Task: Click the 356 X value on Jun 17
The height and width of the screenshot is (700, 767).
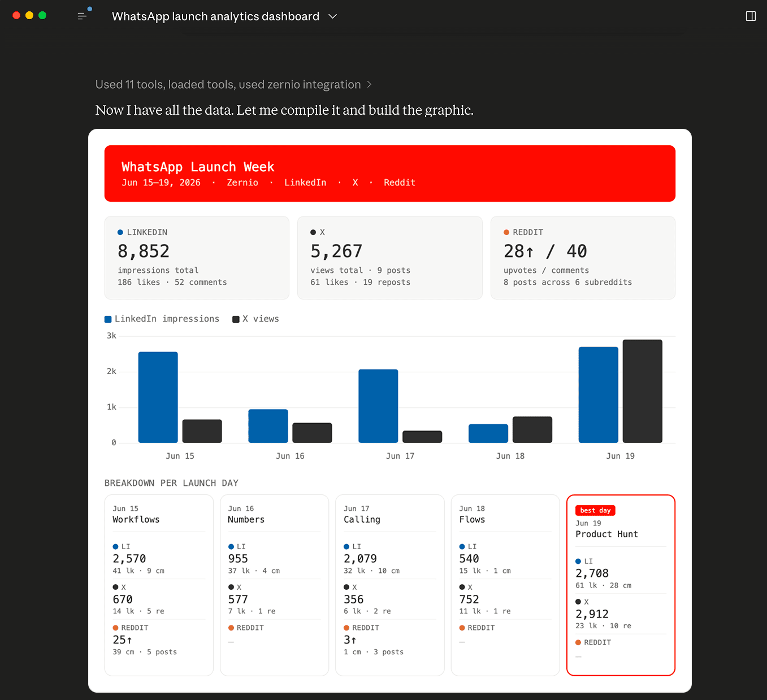Action: pos(354,599)
